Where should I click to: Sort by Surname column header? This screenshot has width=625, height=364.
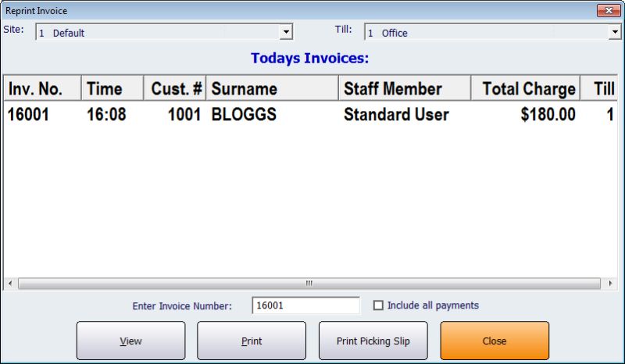pyautogui.click(x=272, y=88)
